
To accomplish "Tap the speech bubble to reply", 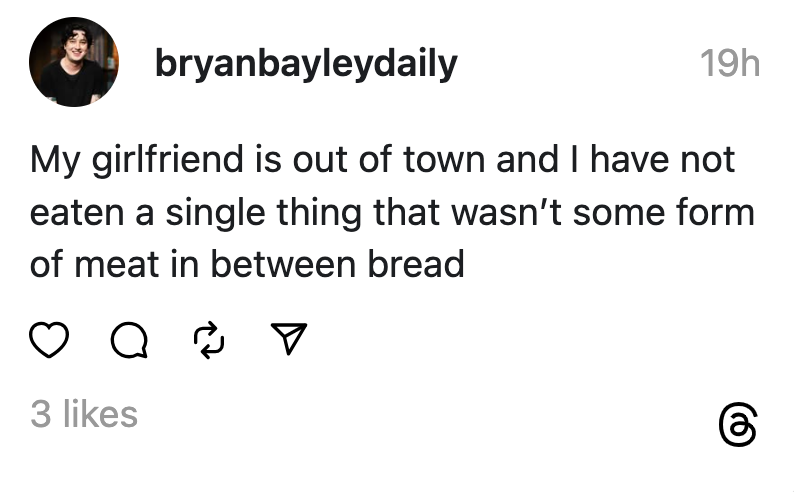I will tap(128, 343).
